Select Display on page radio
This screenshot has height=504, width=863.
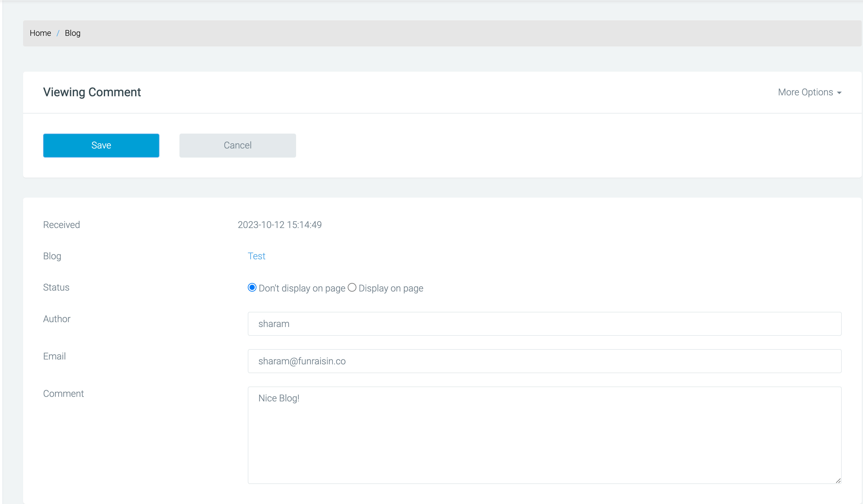352,288
